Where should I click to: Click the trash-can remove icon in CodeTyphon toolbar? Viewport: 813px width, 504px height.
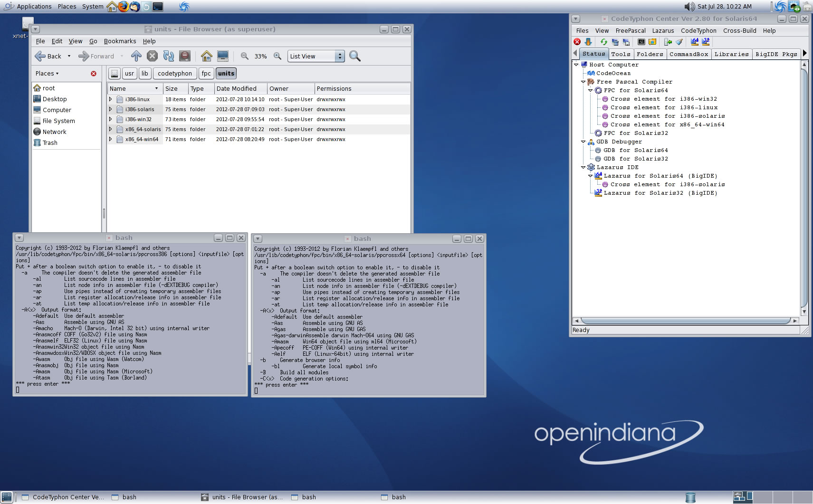coord(615,42)
